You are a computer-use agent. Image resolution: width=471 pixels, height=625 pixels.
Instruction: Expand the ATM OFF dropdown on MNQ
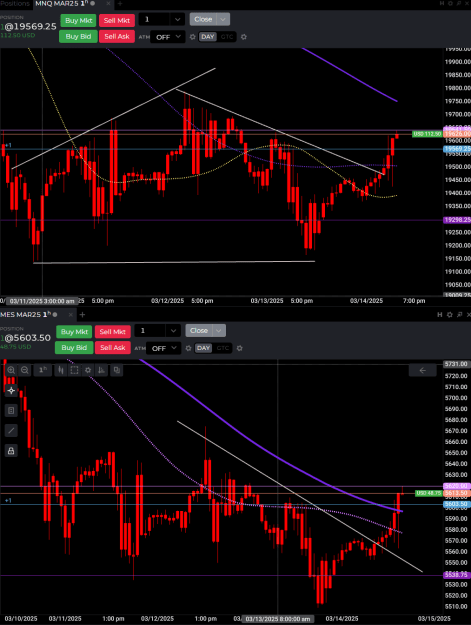168,37
